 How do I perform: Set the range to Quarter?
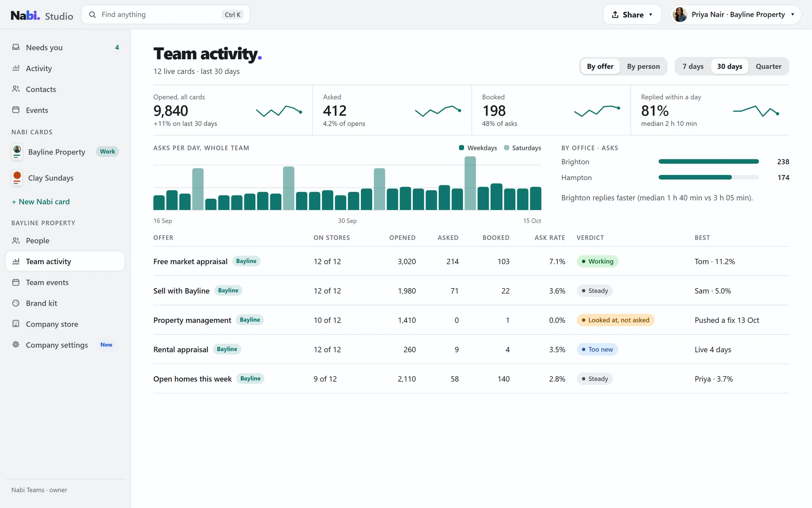[768, 66]
